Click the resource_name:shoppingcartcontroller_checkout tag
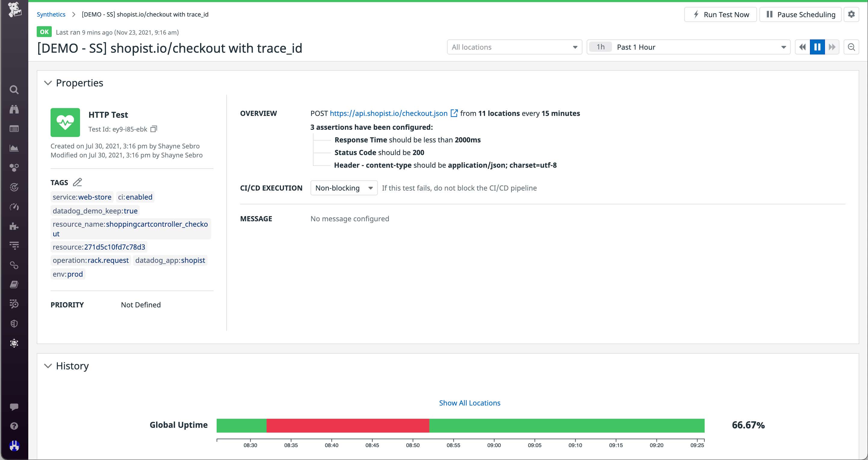 point(130,229)
